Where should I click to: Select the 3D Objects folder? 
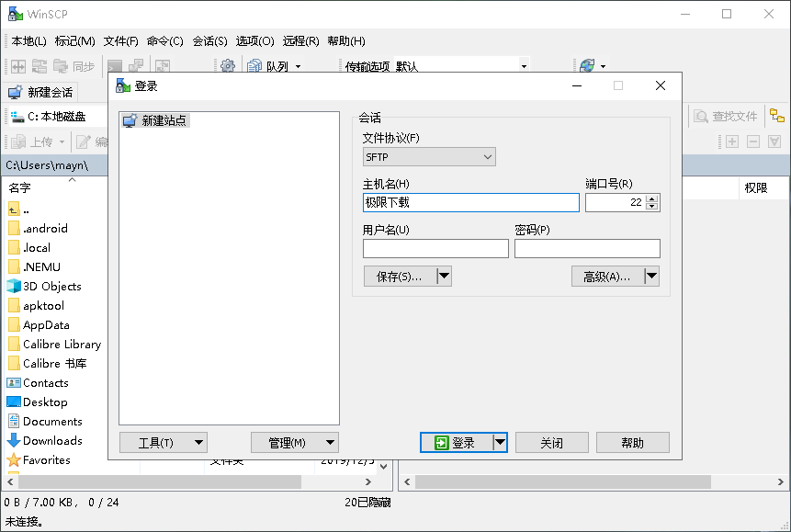44,286
